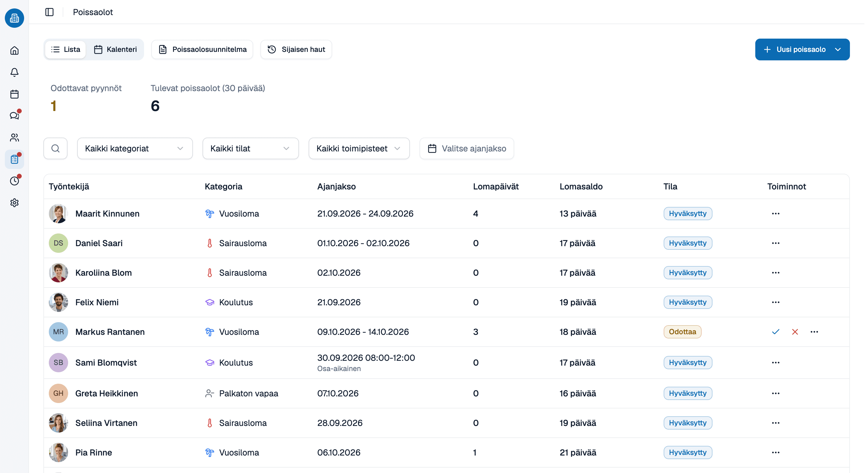Click Hyväksytty badge for Karoliina Blom

688,273
